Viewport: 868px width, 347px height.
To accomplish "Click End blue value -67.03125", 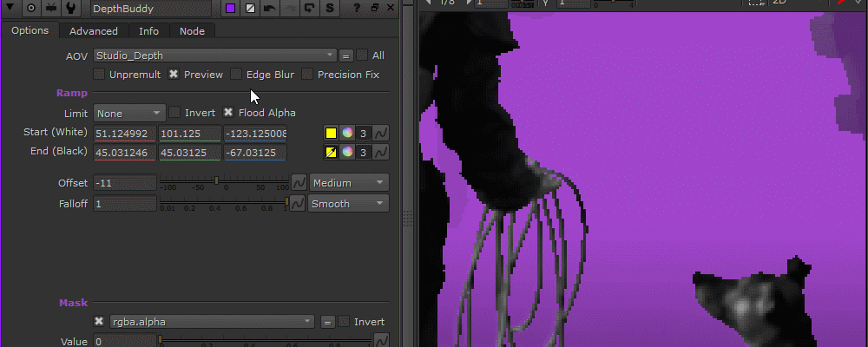I will (255, 152).
